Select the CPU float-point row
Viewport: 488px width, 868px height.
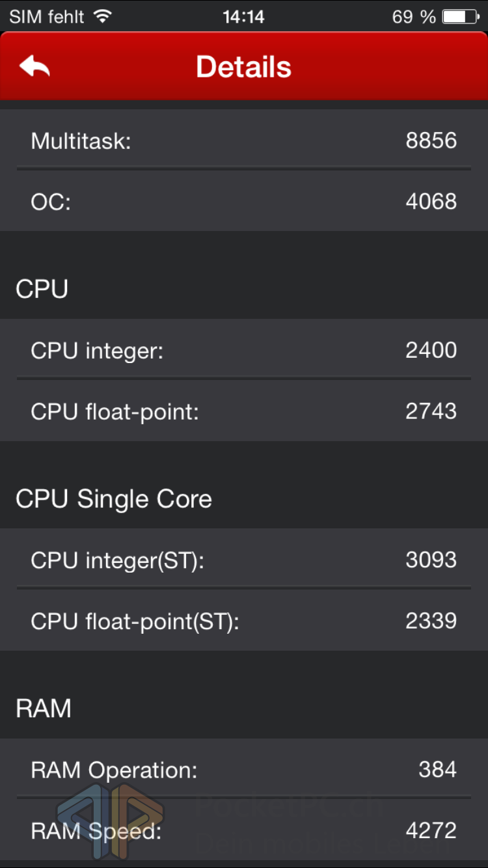click(243, 411)
